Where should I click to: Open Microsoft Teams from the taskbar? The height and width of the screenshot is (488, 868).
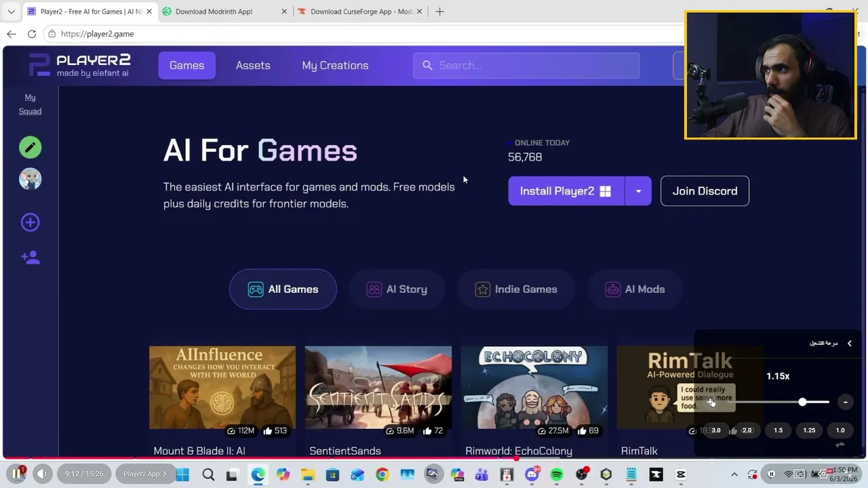tap(482, 474)
